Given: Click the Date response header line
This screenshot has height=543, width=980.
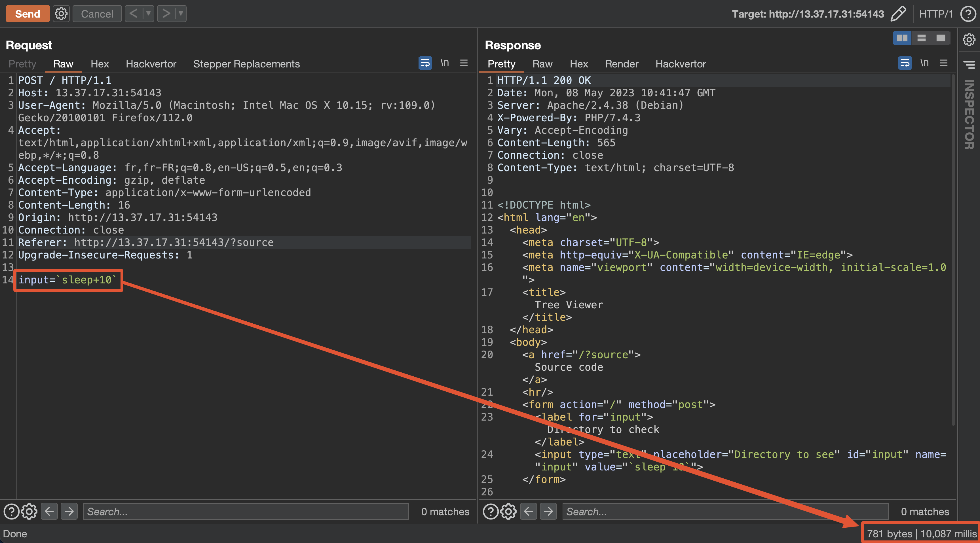Looking at the screenshot, I should click(x=607, y=93).
